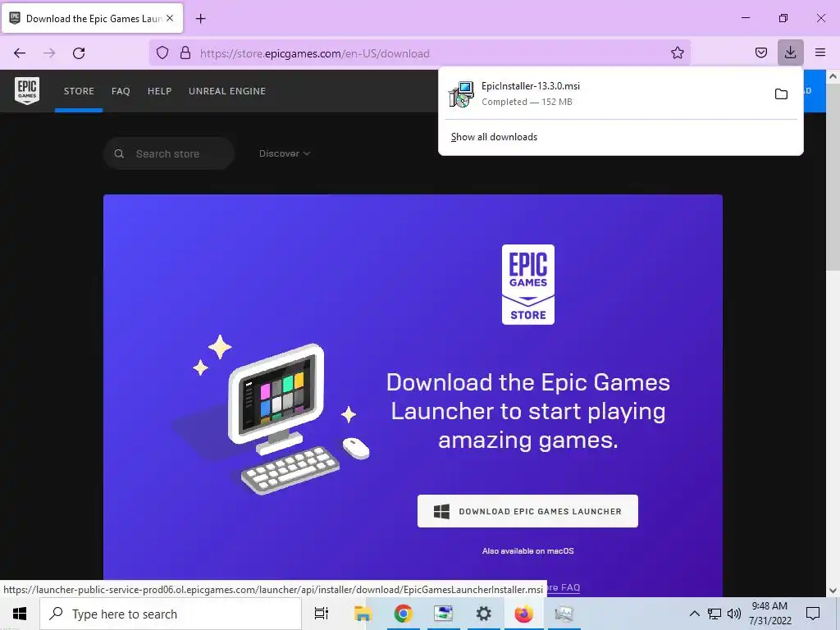
Task: Open the Firefox application menu
Action: [x=820, y=52]
